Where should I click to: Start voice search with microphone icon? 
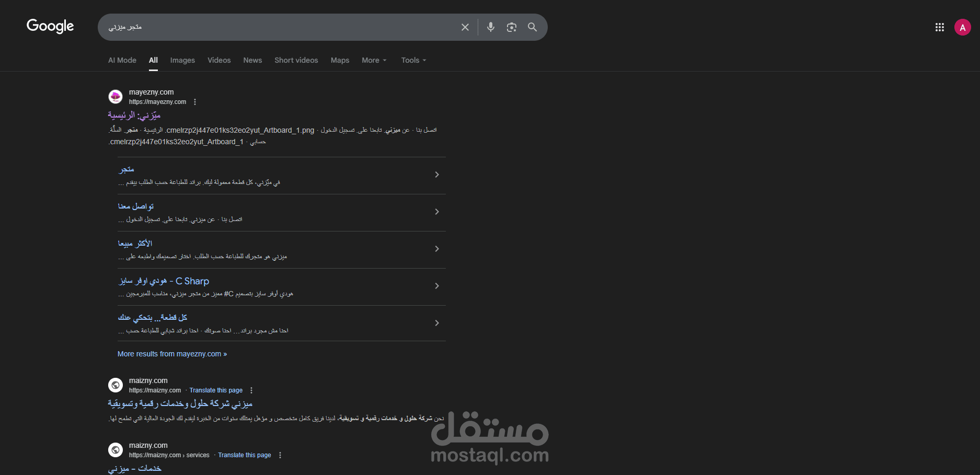[x=491, y=27]
